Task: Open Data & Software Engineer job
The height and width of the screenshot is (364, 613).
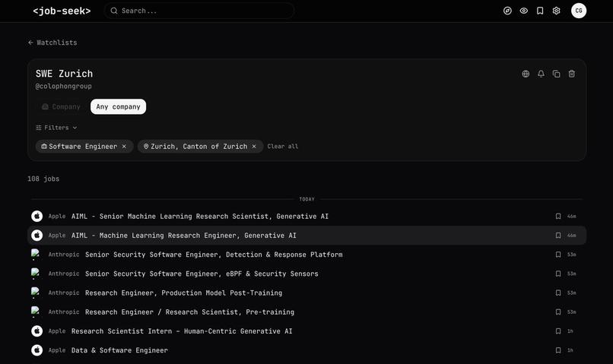Action: 307,350
